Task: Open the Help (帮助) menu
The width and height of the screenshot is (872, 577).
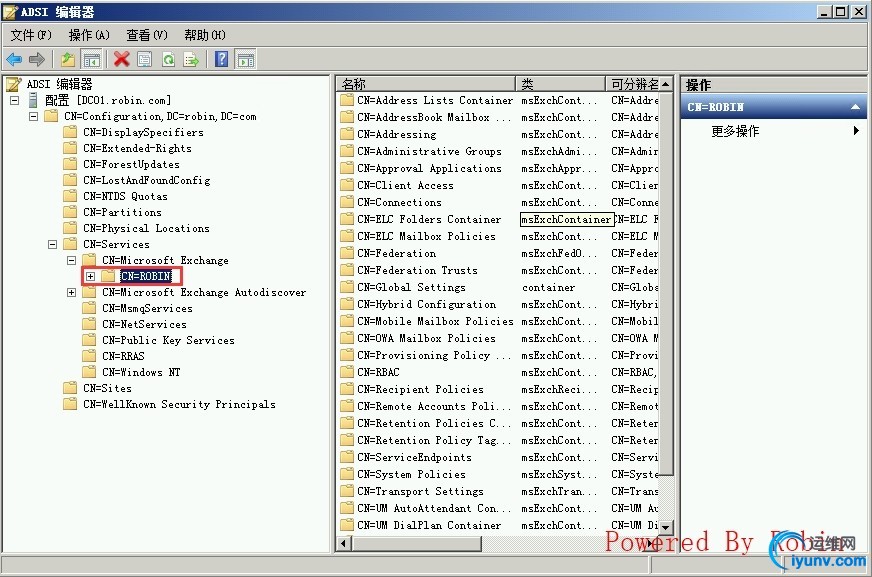Action: click(x=205, y=35)
